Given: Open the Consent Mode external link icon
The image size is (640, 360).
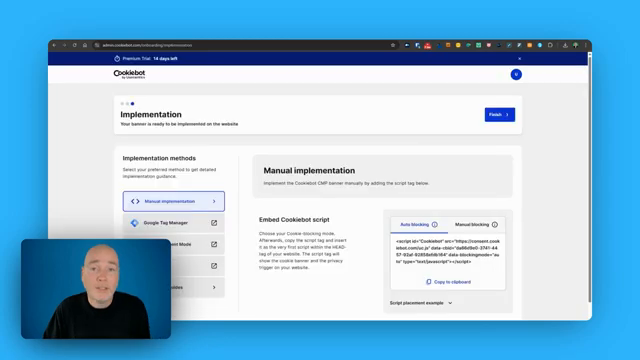Looking at the screenshot, I should pos(214,244).
